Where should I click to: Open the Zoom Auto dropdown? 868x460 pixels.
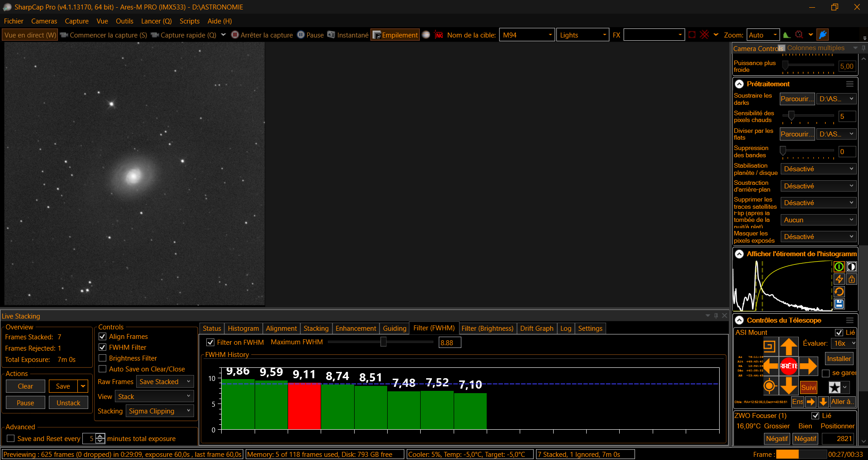coord(763,35)
